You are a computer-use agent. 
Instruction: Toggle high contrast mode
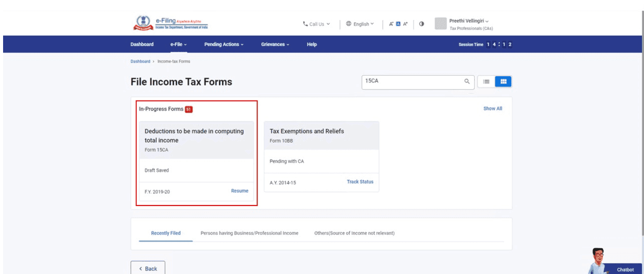click(421, 24)
